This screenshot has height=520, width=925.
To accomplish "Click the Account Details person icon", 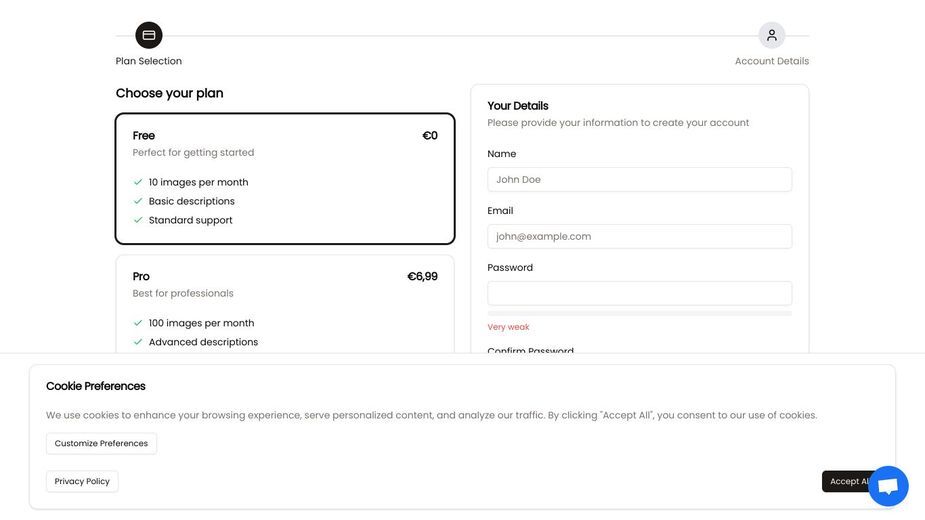I will point(772,35).
